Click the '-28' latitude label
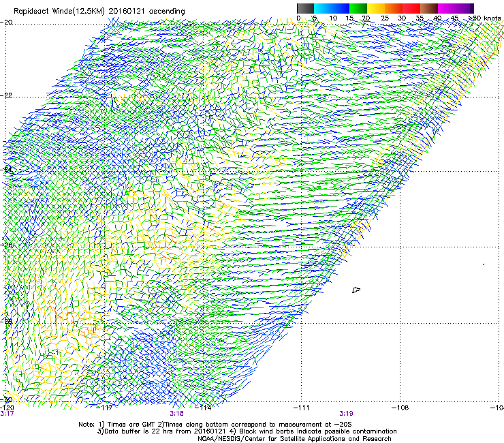 [x=6, y=321]
